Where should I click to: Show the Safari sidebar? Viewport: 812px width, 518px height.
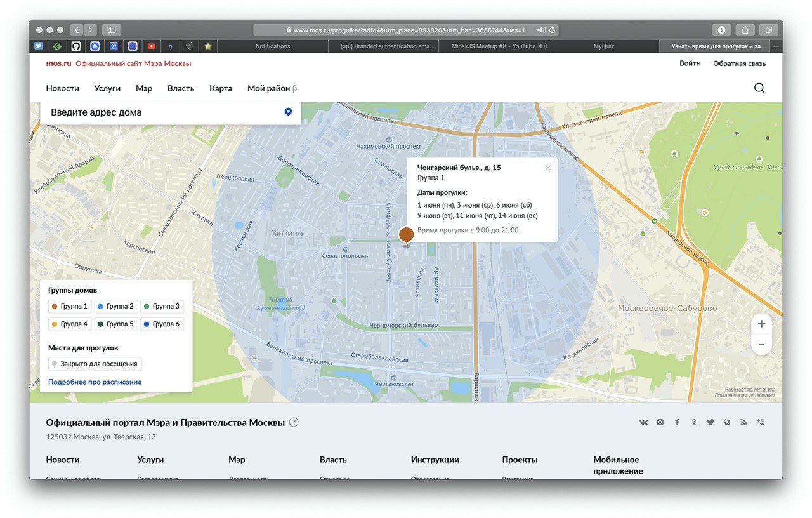pyautogui.click(x=112, y=30)
